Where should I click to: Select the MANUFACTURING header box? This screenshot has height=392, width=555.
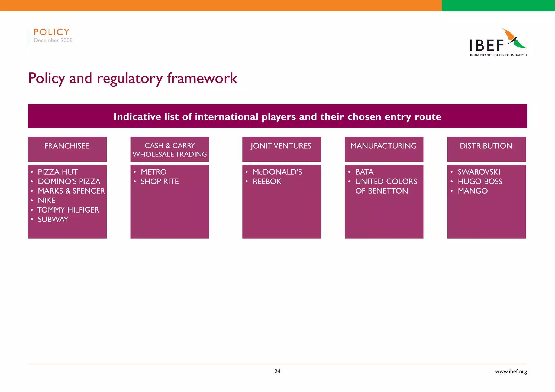(384, 149)
